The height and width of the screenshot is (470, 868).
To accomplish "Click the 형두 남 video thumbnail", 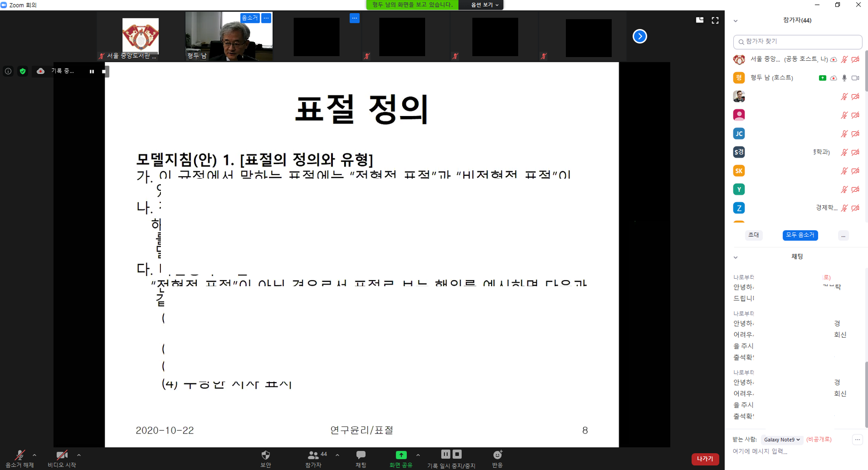I will click(229, 36).
